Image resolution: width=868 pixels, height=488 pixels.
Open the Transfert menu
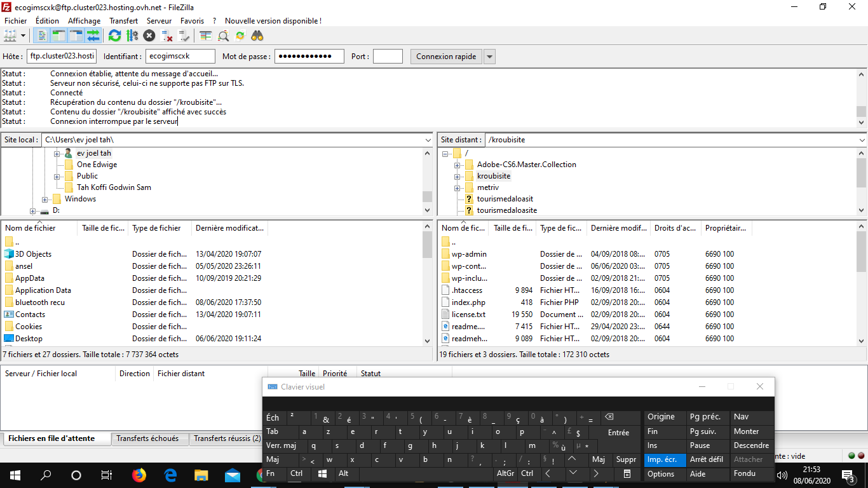[123, 21]
